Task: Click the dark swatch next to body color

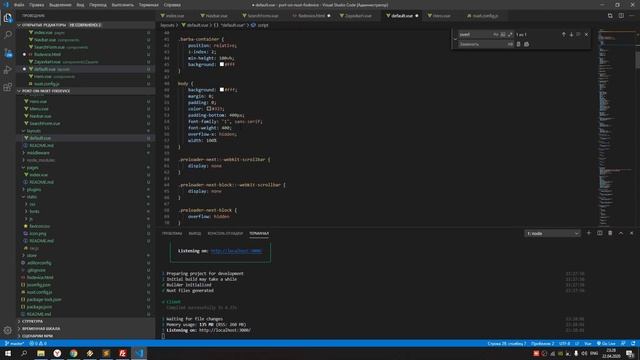Action: click(x=209, y=109)
